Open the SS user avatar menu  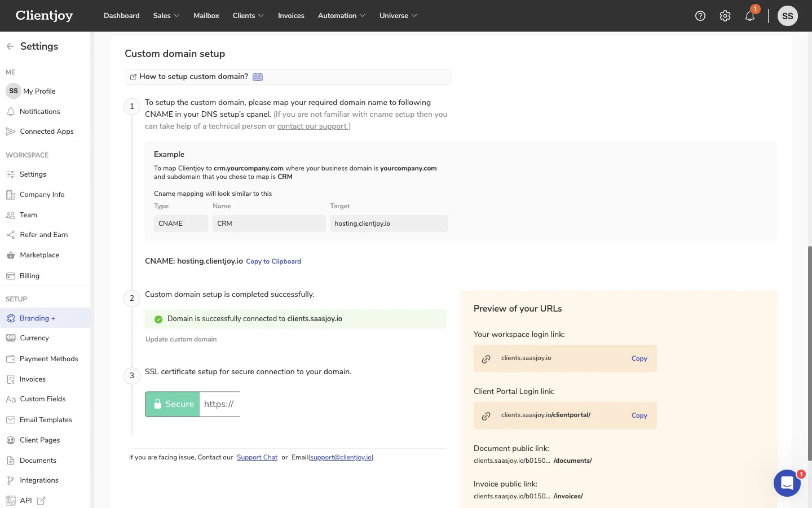click(x=788, y=16)
